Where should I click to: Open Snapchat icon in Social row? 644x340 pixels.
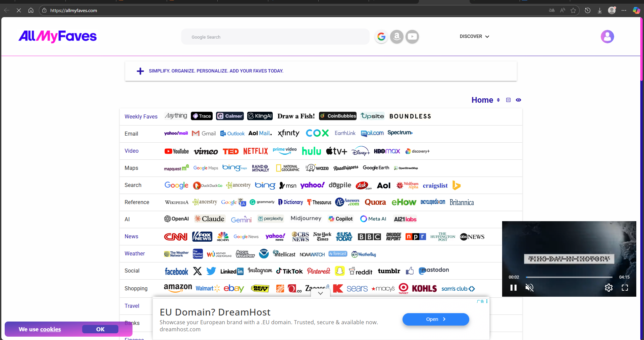point(340,271)
